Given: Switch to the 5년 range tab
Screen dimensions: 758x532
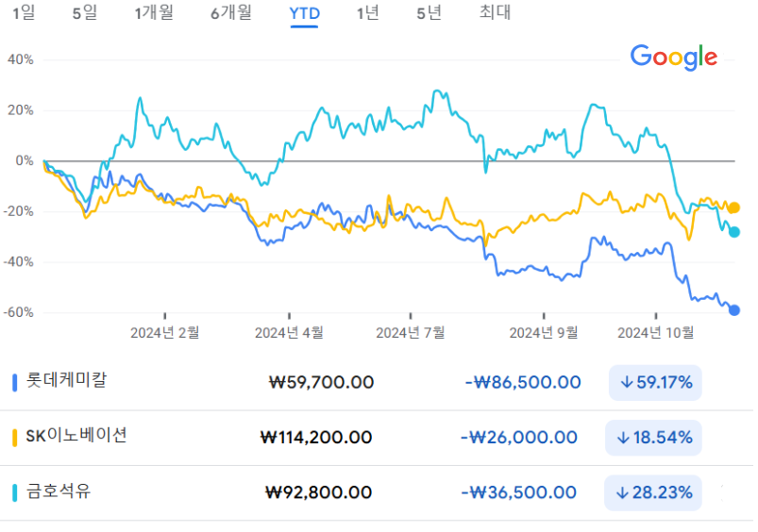Looking at the screenshot, I should coord(429,12).
